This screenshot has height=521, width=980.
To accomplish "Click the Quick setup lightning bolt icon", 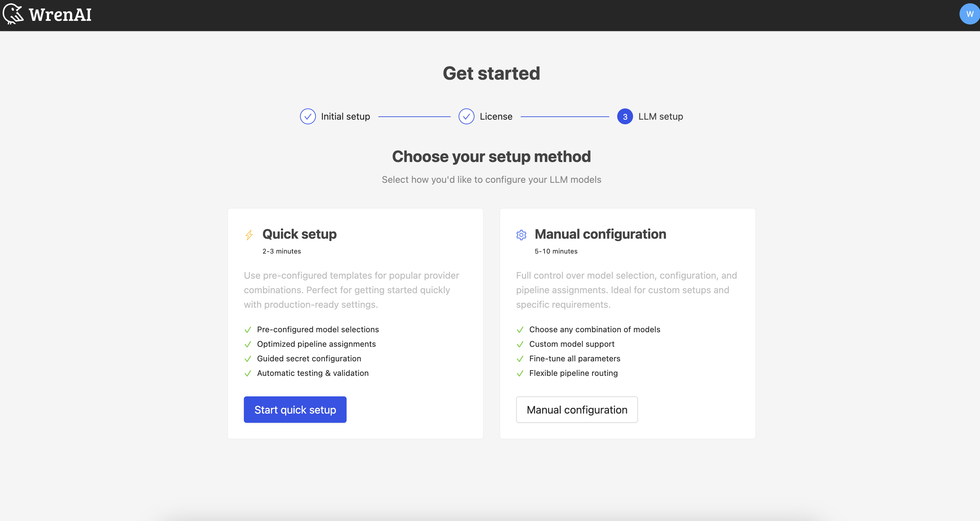I will [x=249, y=235].
